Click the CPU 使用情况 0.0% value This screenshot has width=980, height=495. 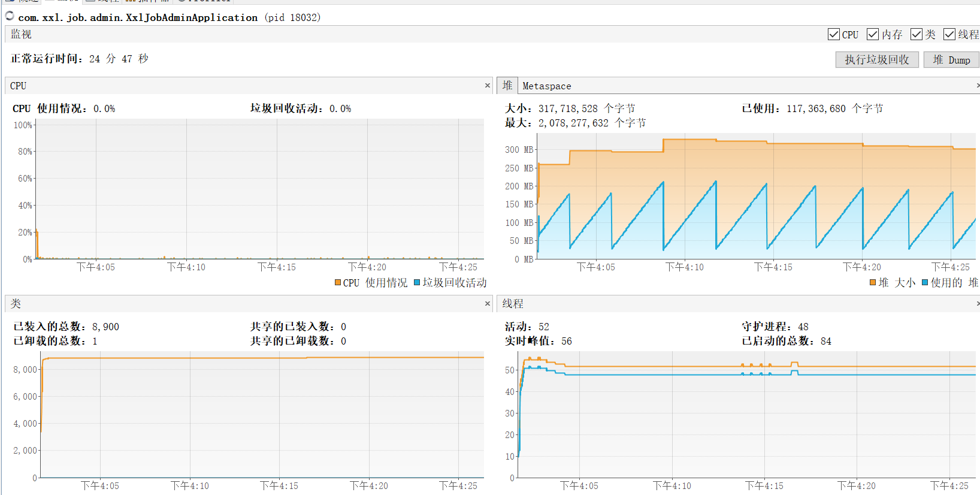pyautogui.click(x=104, y=108)
